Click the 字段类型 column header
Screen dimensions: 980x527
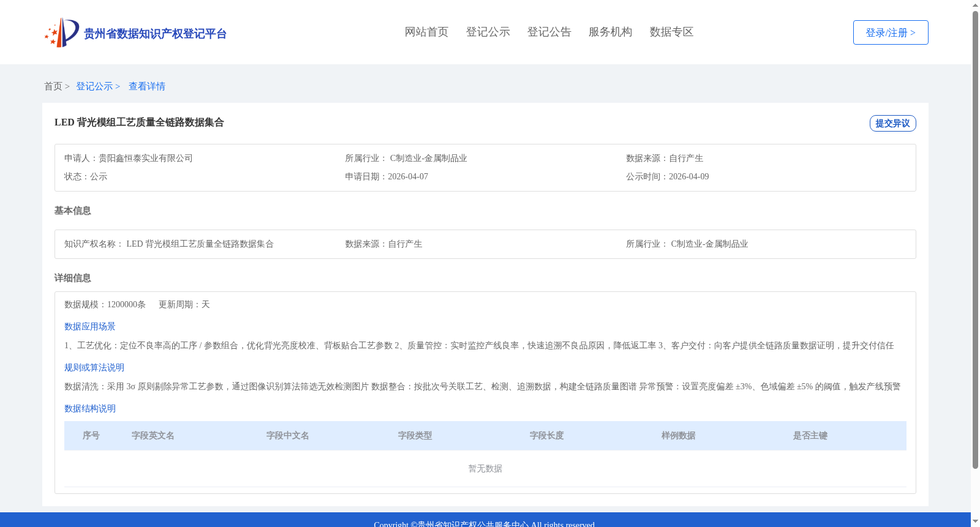point(415,436)
